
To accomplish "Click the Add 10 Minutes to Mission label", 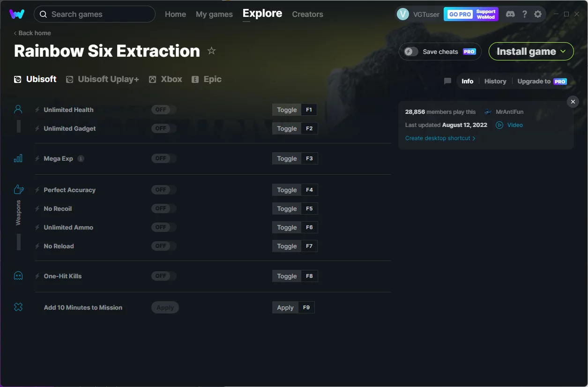I will click(x=83, y=307).
